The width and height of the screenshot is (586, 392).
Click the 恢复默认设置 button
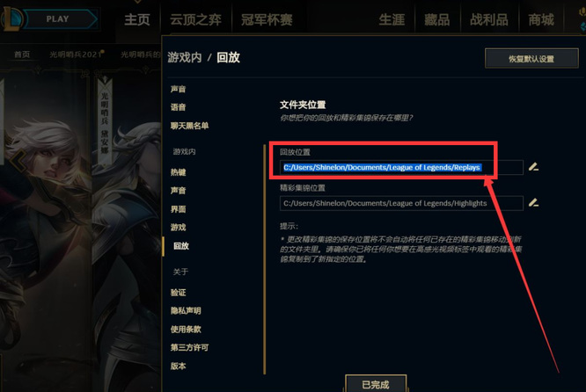[x=531, y=58]
